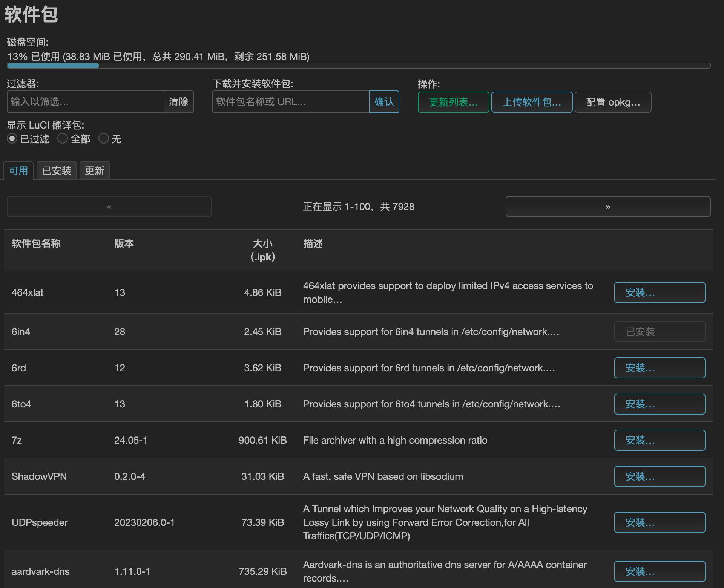Click version 0.2.0-4 of ShadowVPN
The image size is (724, 588).
click(130, 476)
